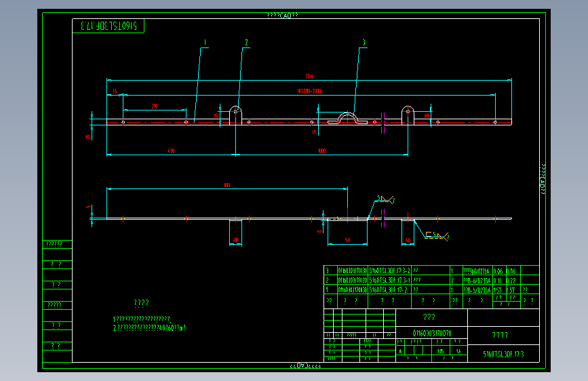Viewport: 588px width, 381px height.
Task: Click the part balloon number 3
Action: [x=364, y=43]
